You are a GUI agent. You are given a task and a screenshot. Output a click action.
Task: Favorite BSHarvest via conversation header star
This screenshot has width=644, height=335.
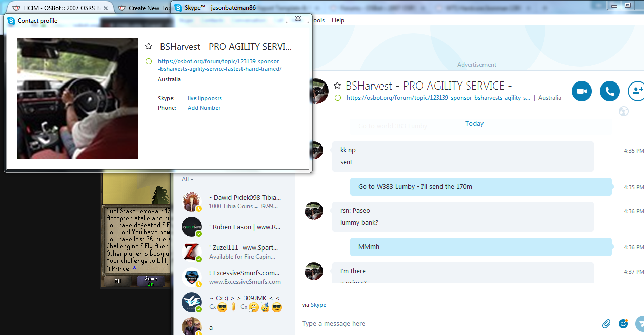click(x=337, y=86)
